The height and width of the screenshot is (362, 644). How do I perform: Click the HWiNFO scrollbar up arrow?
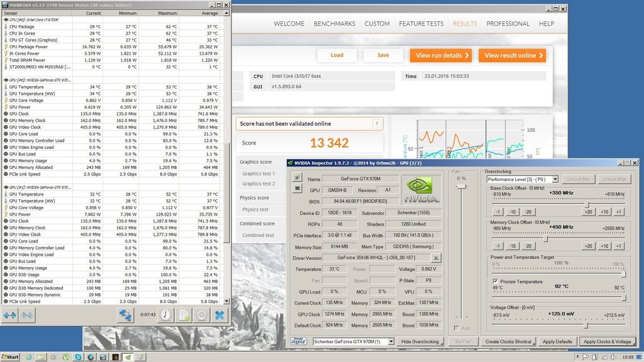coord(226,13)
